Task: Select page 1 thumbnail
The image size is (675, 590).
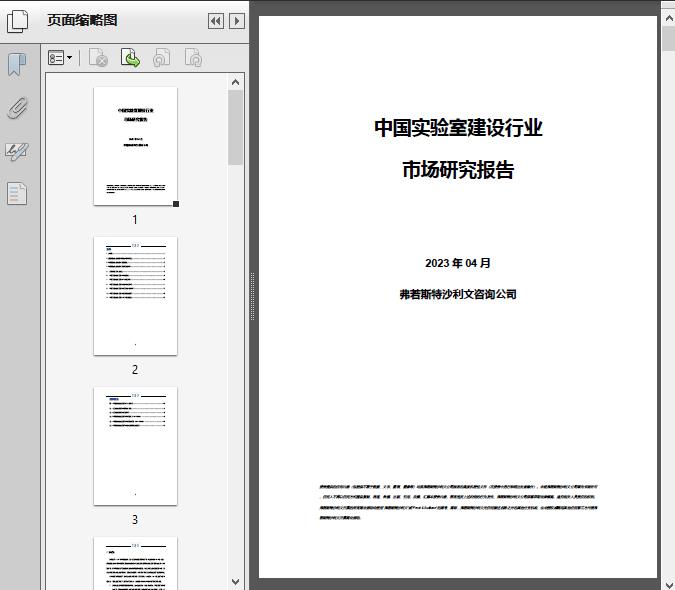Action: pyautogui.click(x=135, y=146)
